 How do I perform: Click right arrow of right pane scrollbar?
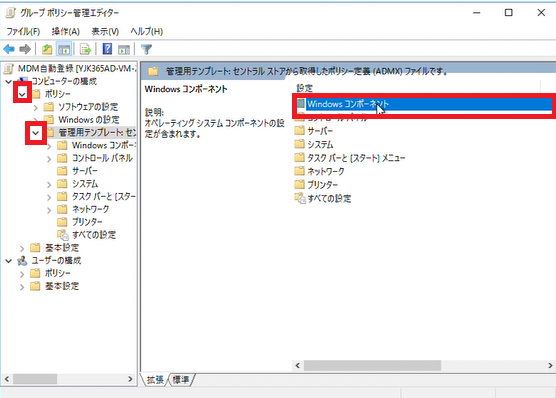coord(550,365)
